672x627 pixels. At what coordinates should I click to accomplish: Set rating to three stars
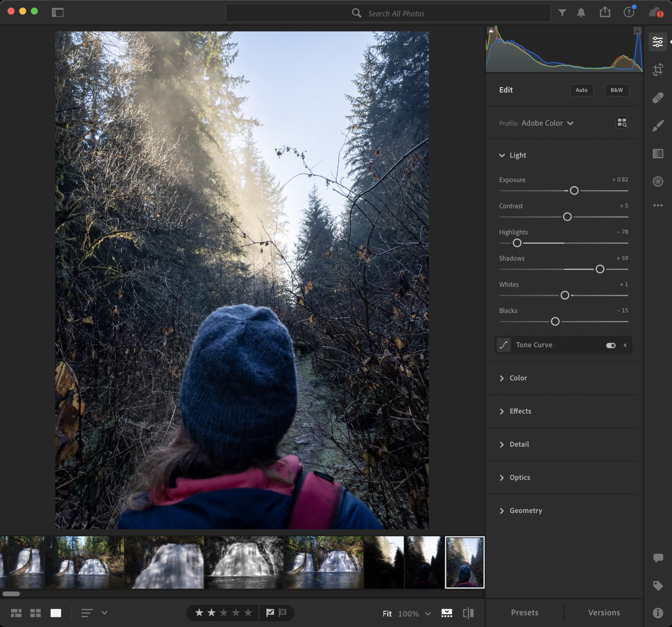click(x=224, y=613)
